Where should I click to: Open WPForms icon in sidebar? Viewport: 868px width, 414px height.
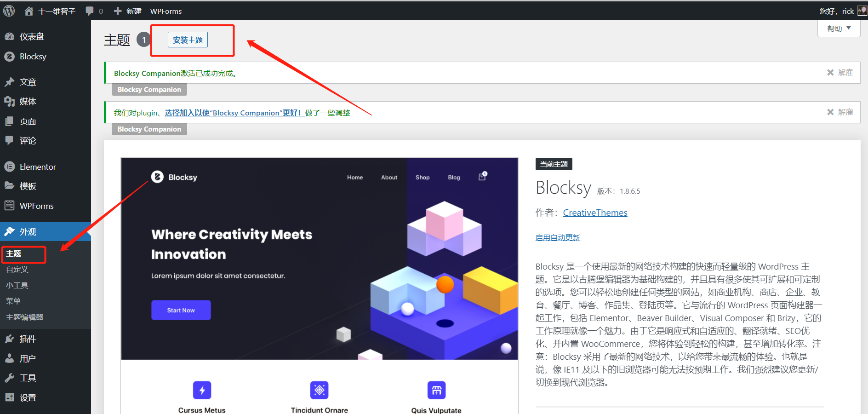click(x=10, y=206)
